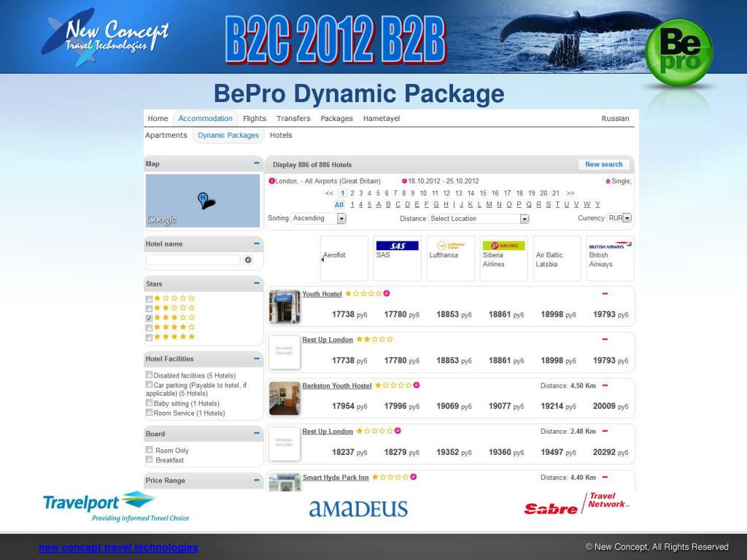Collapse the Stars panel

click(257, 283)
